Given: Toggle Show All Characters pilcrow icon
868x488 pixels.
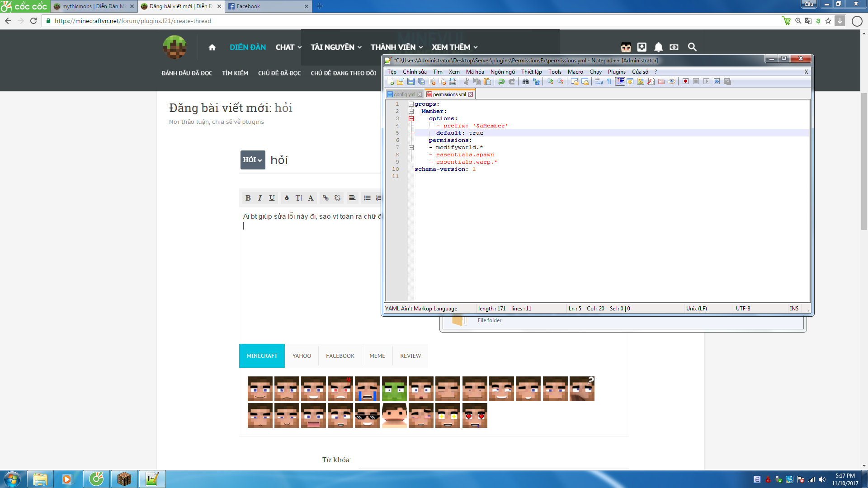Looking at the screenshot, I should tap(609, 82).
